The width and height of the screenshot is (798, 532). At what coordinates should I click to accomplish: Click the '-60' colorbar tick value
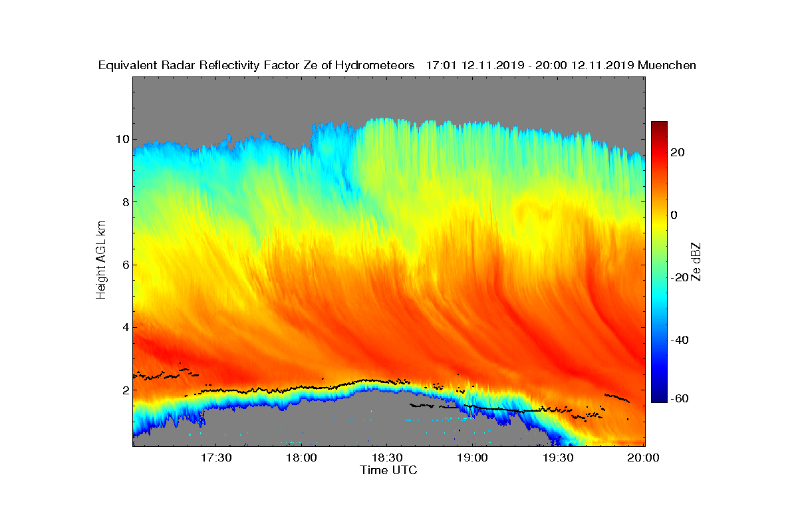click(x=680, y=398)
